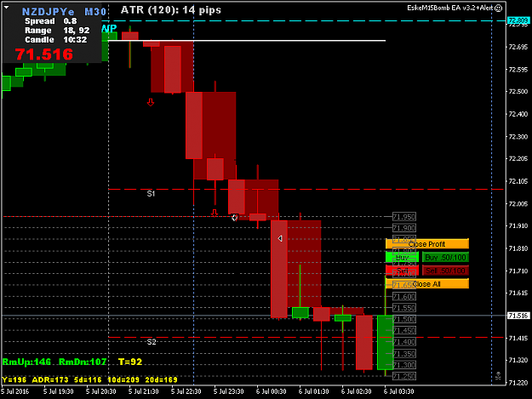The width and height of the screenshot is (532, 399).
Task: Click the Candle 10:32 countdown
Action: [56, 40]
